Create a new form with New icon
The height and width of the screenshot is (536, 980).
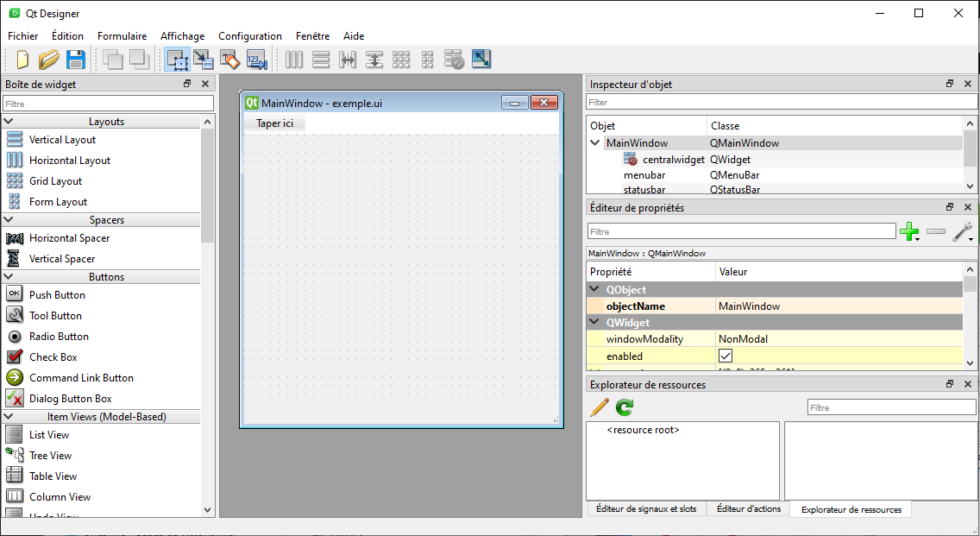(x=22, y=60)
